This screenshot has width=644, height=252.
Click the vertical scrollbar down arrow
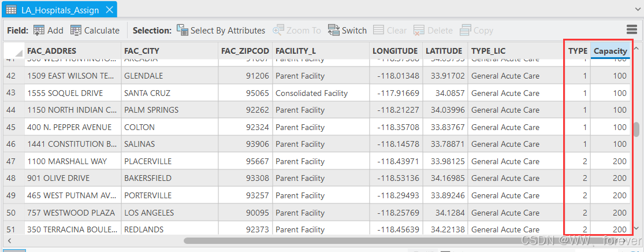tap(636, 228)
